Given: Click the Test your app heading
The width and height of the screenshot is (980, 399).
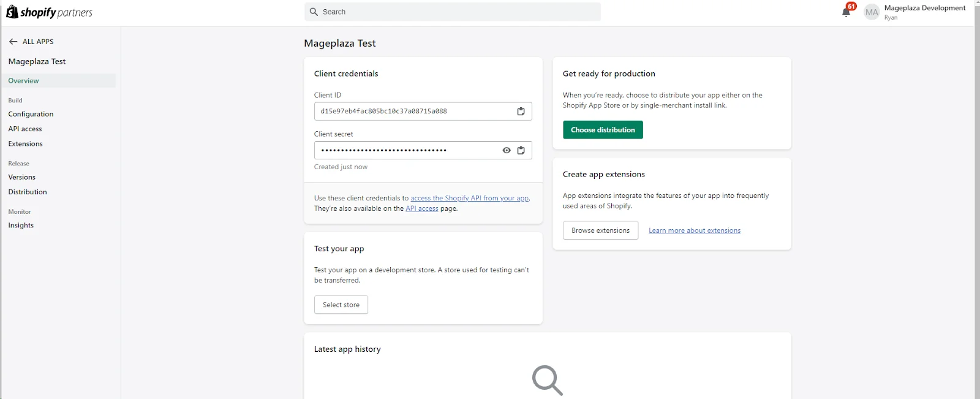Looking at the screenshot, I should click(x=339, y=249).
